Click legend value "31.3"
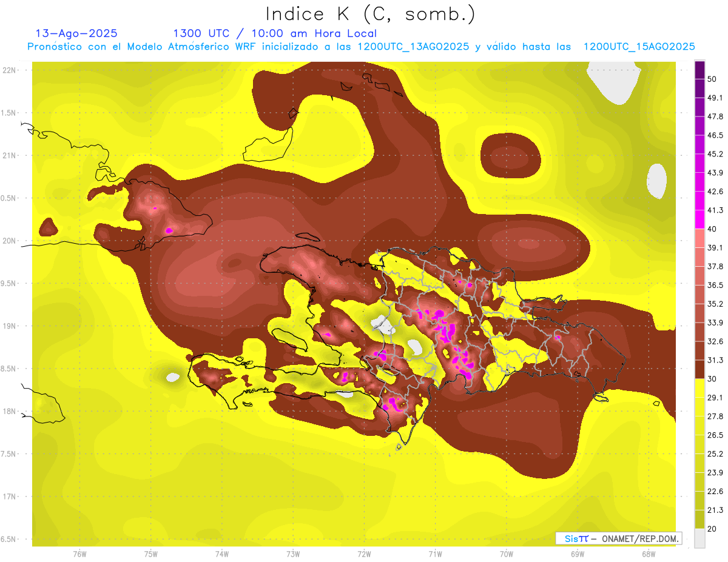The image size is (728, 562). tap(715, 360)
